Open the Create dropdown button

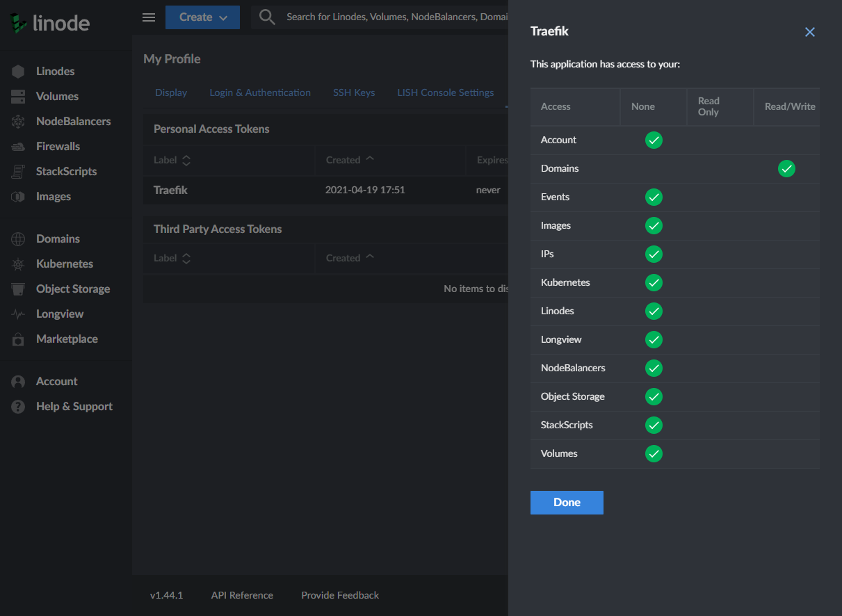pyautogui.click(x=202, y=17)
